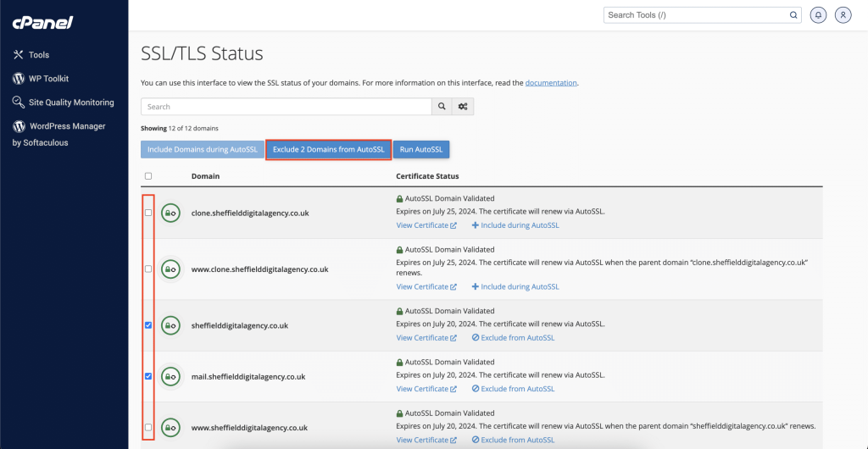The height and width of the screenshot is (449, 868).
Task: Open the documentation link
Action: pos(551,83)
